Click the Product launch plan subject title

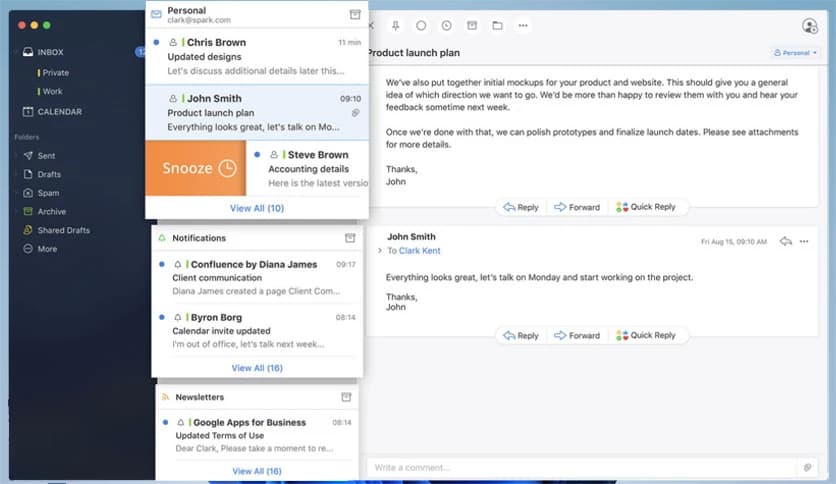pos(413,53)
